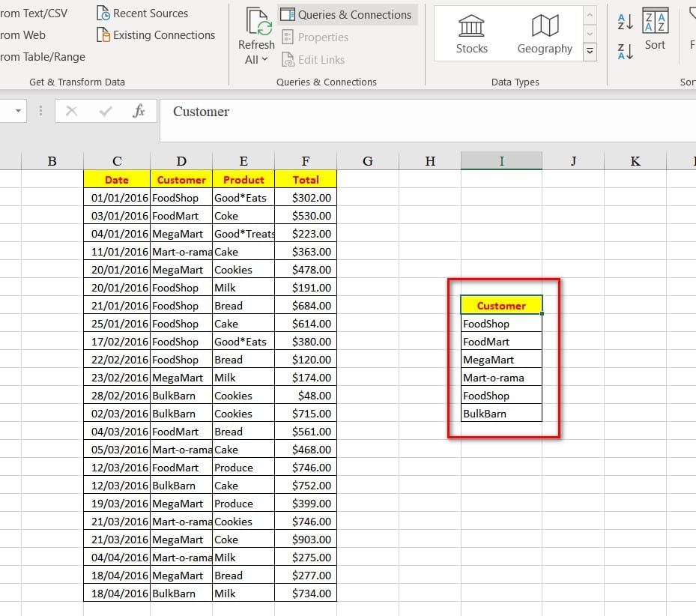Select column F header

pyautogui.click(x=306, y=161)
